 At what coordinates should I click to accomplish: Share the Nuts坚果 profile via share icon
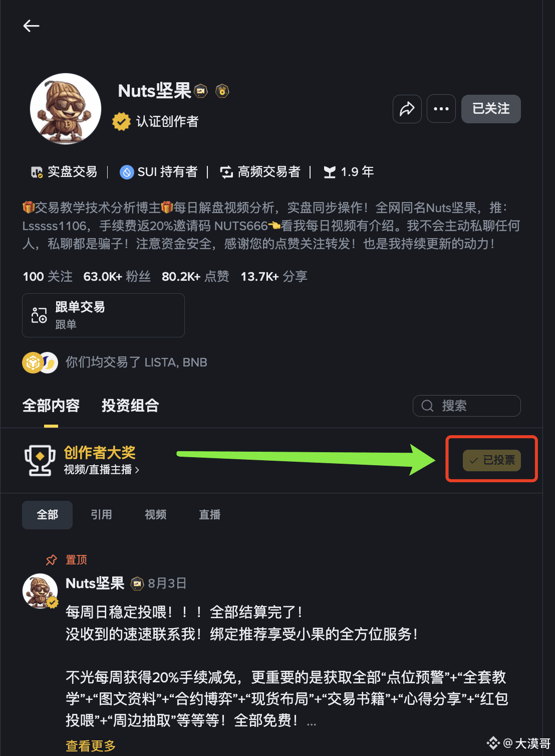(x=407, y=108)
